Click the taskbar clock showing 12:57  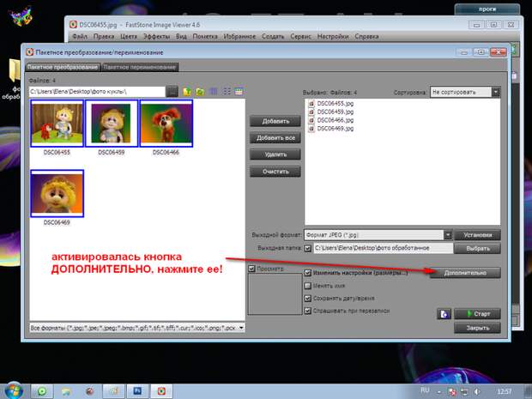coord(505,391)
